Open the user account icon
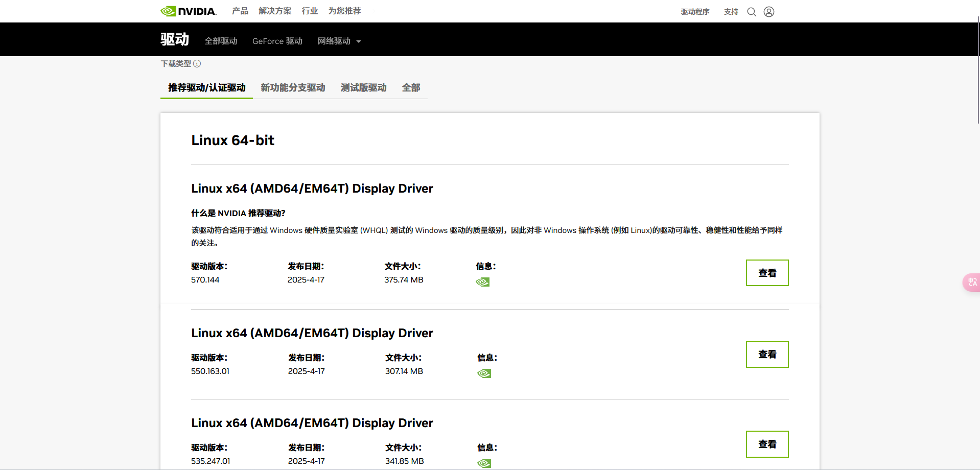 pyautogui.click(x=769, y=12)
